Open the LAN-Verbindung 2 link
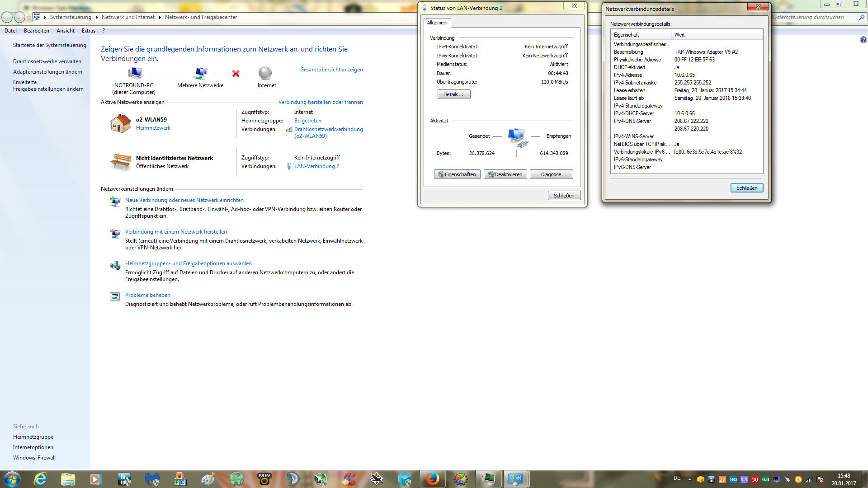This screenshot has width=868, height=488. click(x=316, y=166)
